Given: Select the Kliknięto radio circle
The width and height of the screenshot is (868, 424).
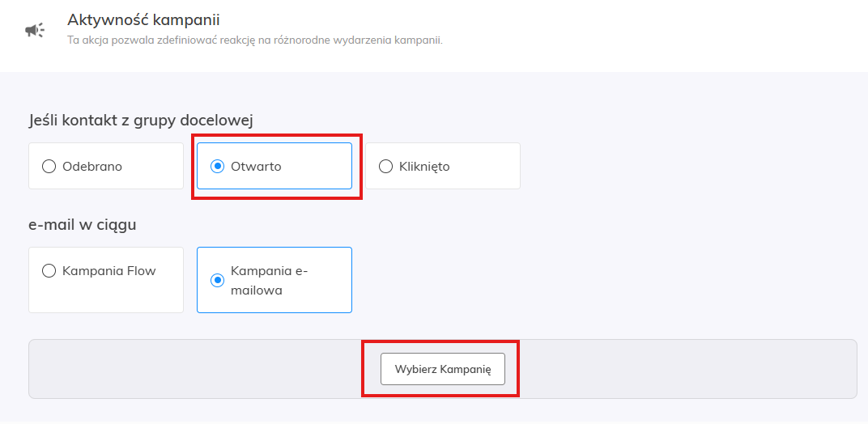Looking at the screenshot, I should click(385, 167).
